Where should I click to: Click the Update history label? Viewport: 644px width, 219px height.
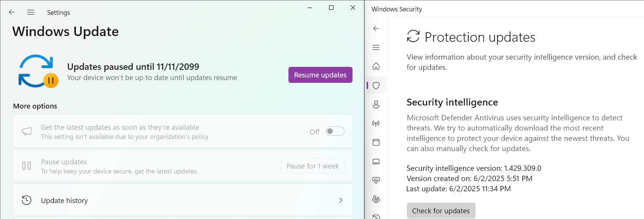(x=65, y=200)
